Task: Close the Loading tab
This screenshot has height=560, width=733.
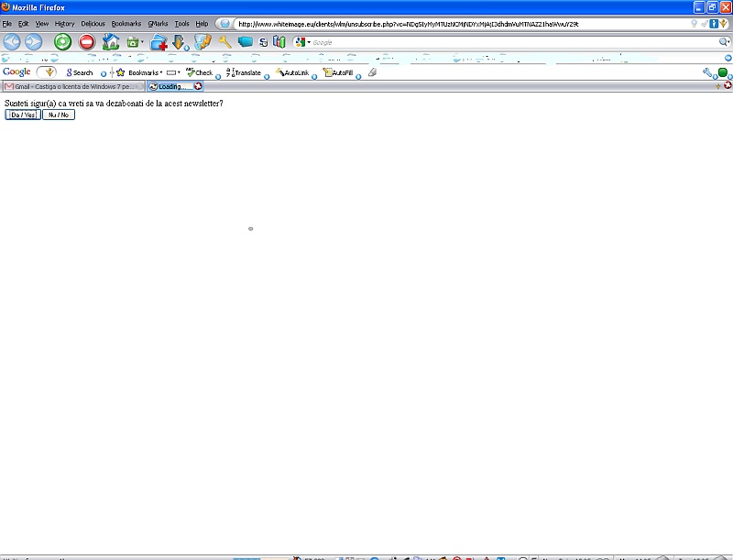Action: pos(197,86)
